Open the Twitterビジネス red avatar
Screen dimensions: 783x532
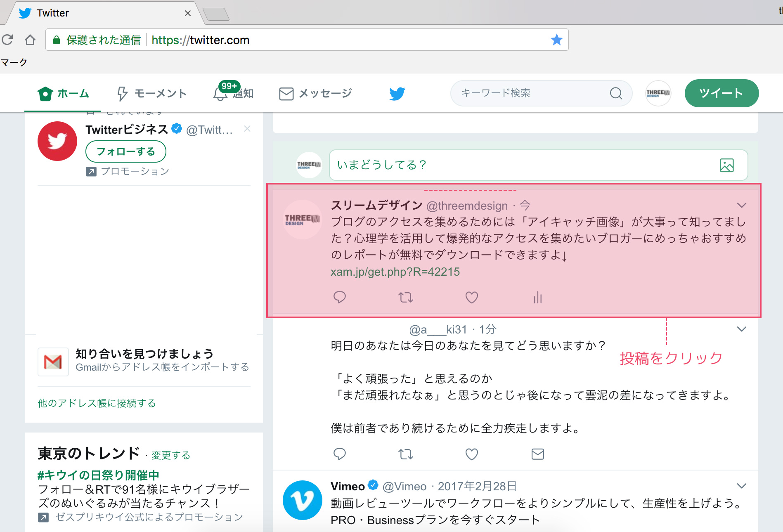57,141
